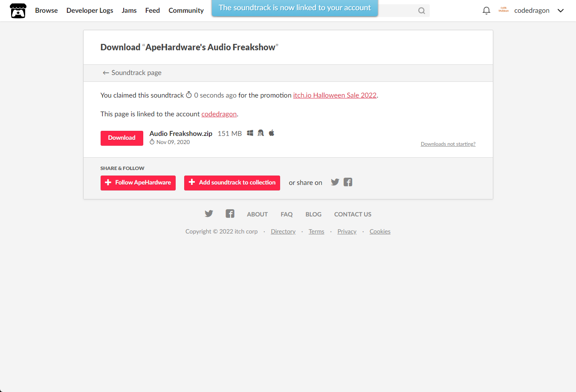Viewport: 576px width, 392px height.
Task: Click 'Downloads not starting?' help link
Action: (x=448, y=144)
